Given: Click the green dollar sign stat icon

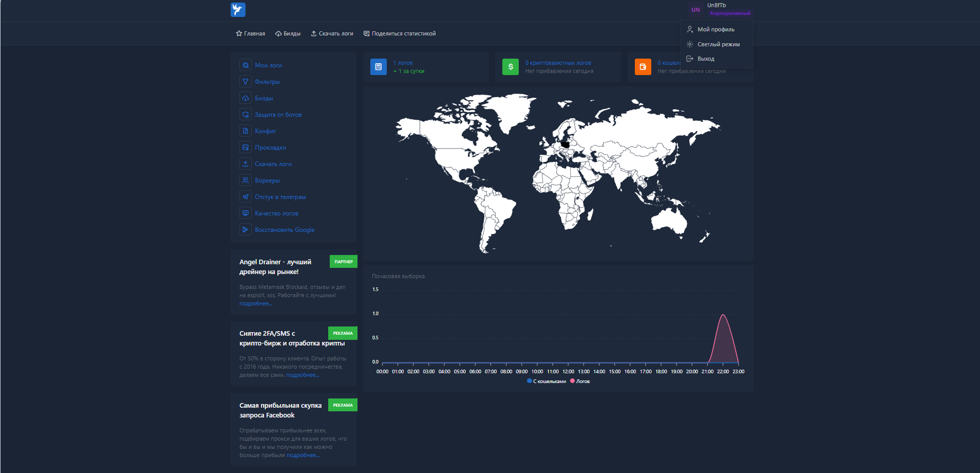Looking at the screenshot, I should 510,67.
